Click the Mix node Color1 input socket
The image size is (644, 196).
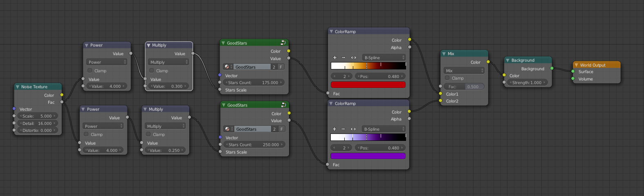[x=440, y=94]
